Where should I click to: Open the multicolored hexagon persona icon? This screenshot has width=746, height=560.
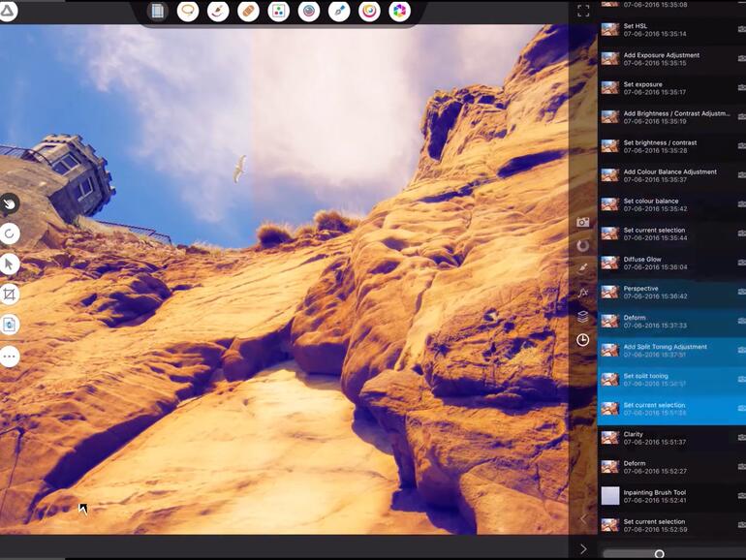click(399, 11)
